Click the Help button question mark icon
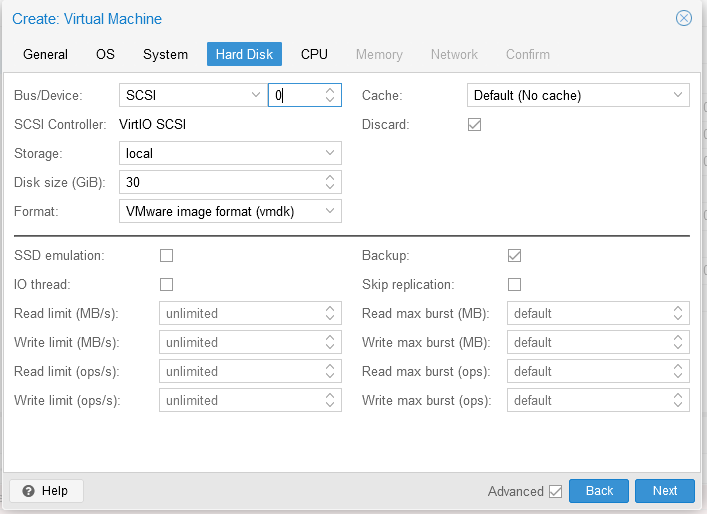 [x=28, y=491]
